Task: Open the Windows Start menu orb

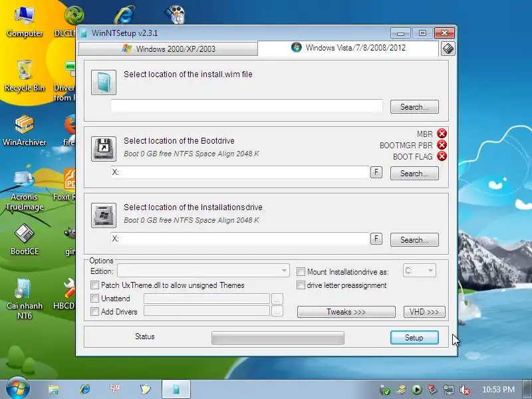Action: pos(17,388)
